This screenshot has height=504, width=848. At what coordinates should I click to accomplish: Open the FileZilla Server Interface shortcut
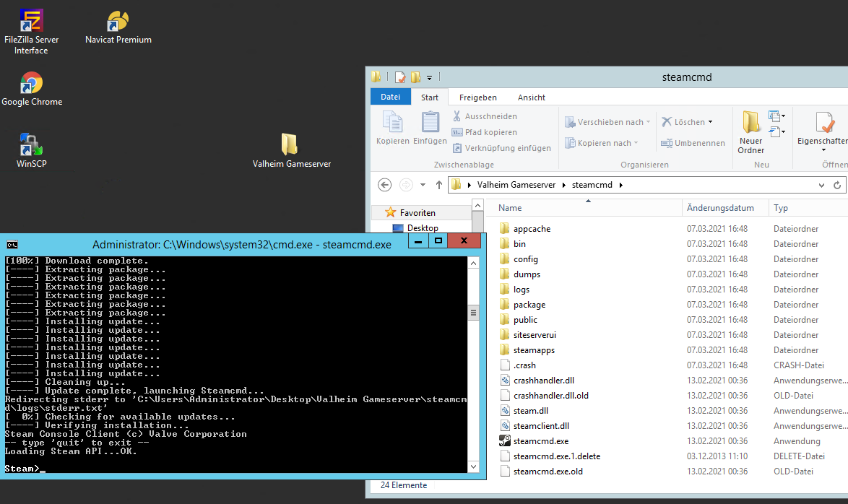tap(31, 18)
